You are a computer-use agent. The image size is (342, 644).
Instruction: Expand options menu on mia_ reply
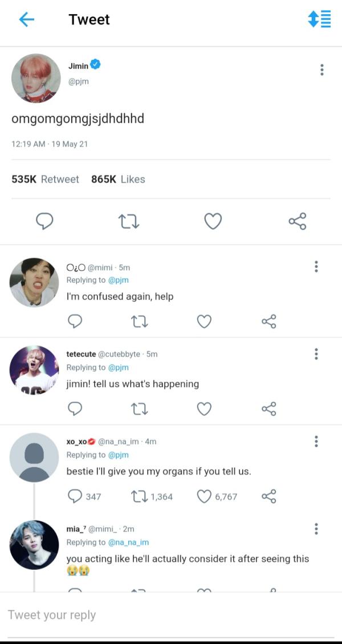click(x=316, y=529)
